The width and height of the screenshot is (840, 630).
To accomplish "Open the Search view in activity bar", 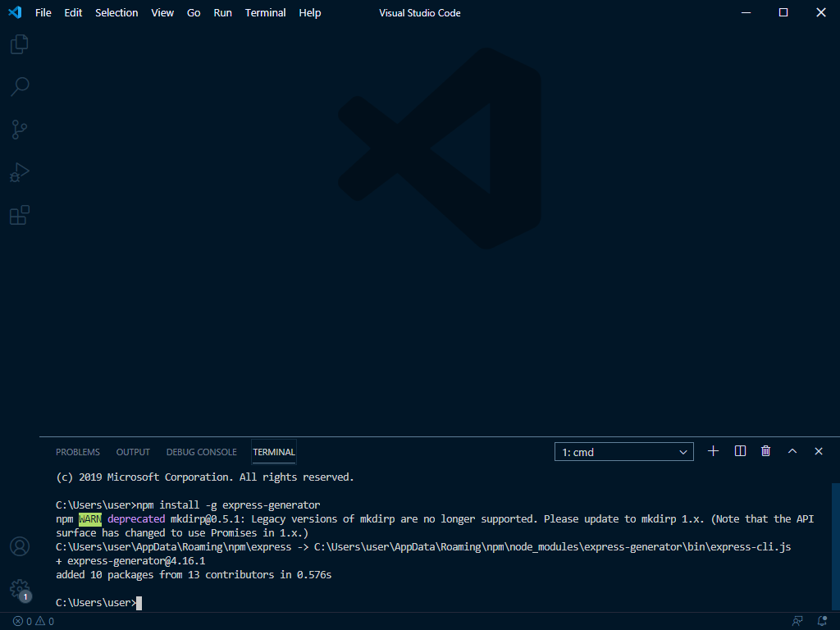I will 20,87.
